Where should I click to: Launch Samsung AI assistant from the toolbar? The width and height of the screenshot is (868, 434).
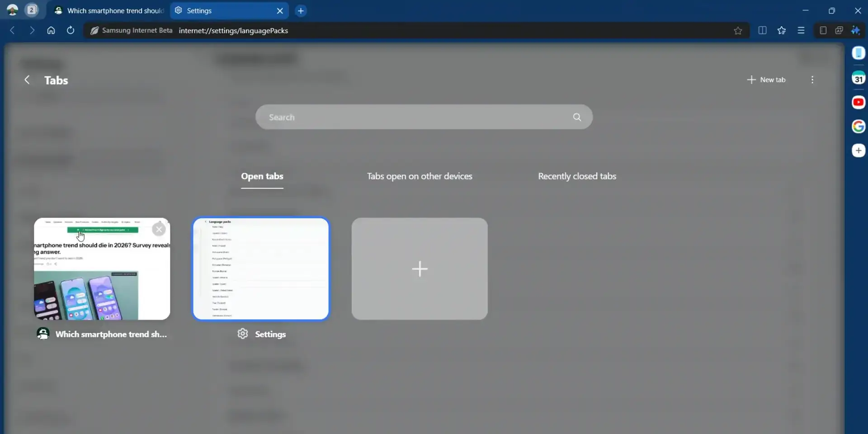pos(856,30)
